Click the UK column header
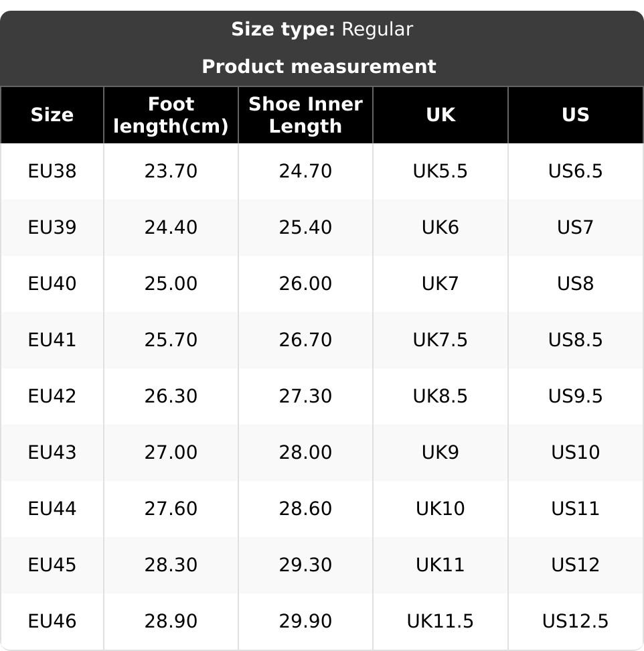 [440, 115]
